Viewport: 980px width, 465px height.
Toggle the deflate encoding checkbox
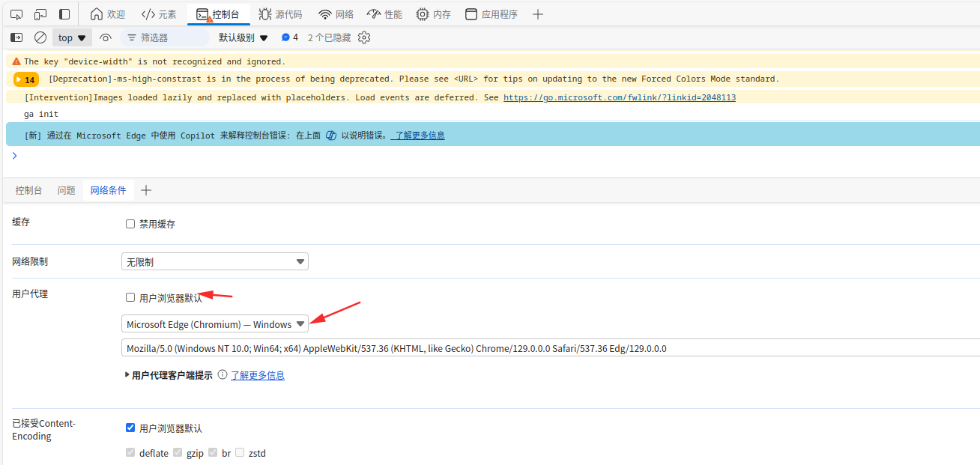coord(130,452)
